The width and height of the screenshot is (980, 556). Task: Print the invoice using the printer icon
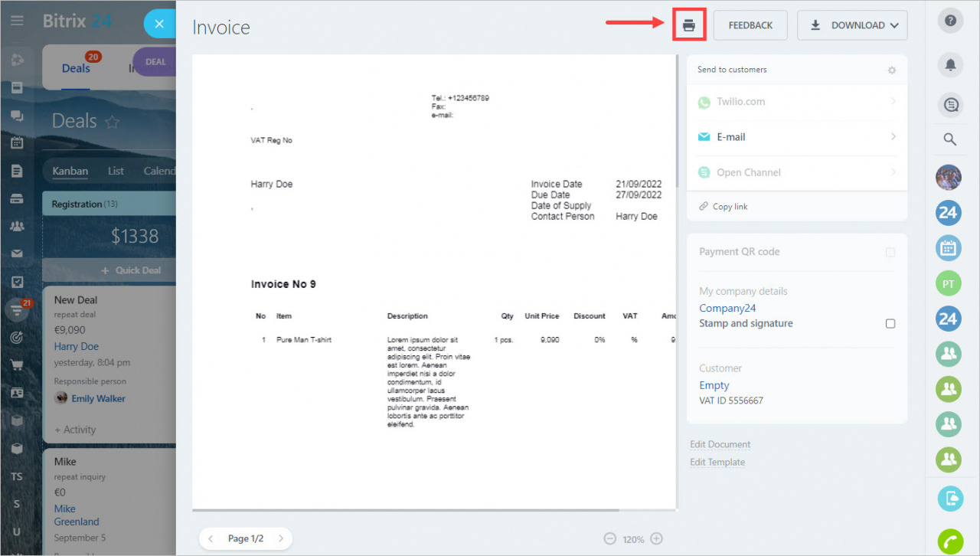(689, 25)
